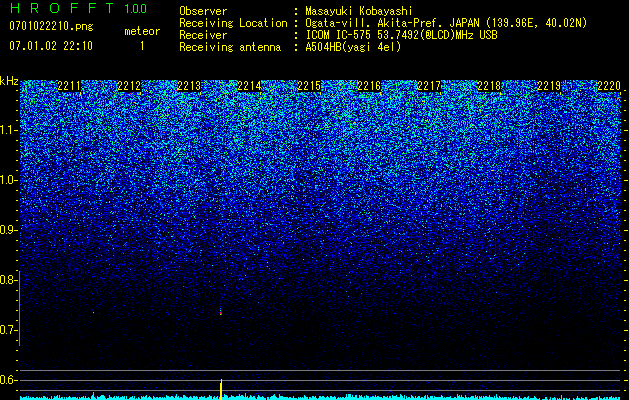629x400 pixels.
Task: Click the 2218 time marker
Action: 489,86
